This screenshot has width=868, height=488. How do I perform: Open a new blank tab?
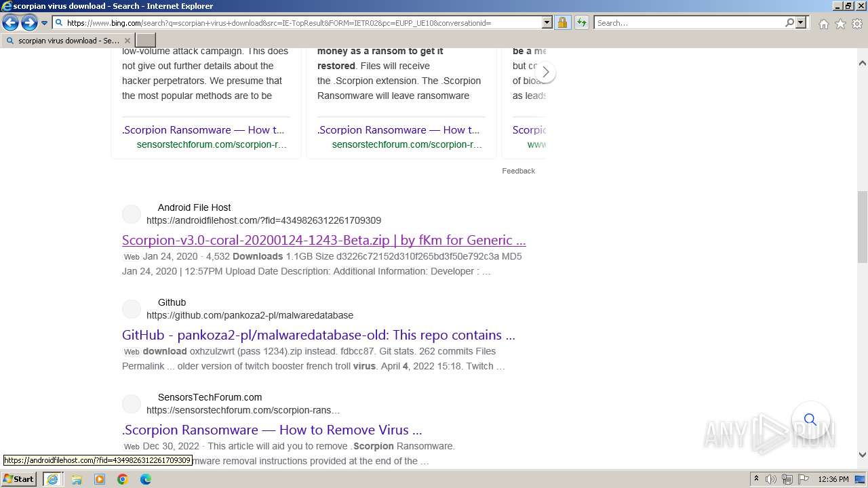(x=145, y=41)
